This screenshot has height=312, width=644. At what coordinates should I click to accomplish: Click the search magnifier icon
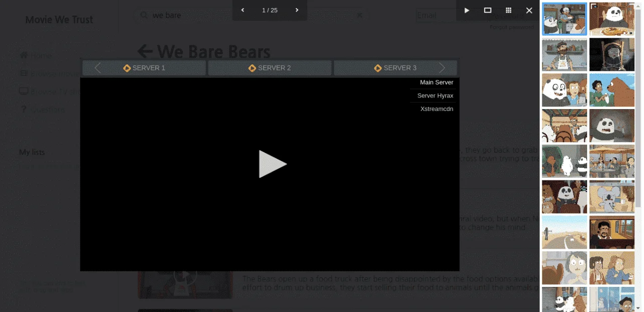[144, 15]
